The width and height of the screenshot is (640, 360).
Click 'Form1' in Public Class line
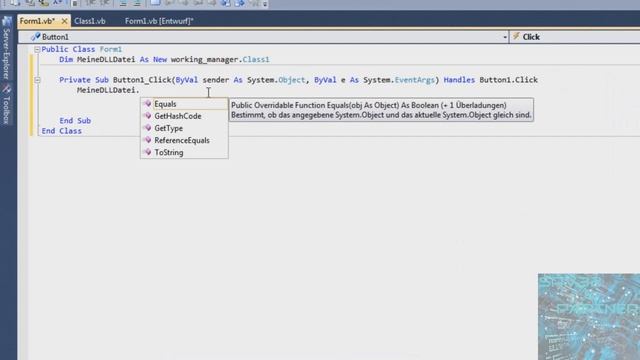click(111, 49)
